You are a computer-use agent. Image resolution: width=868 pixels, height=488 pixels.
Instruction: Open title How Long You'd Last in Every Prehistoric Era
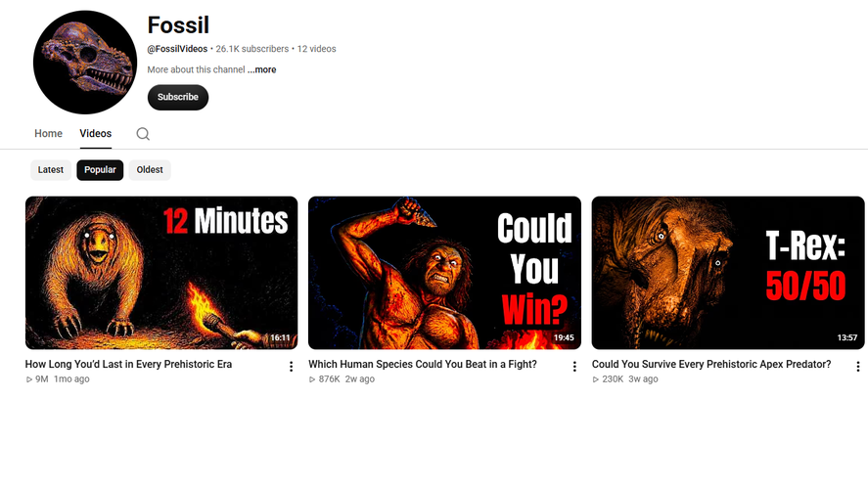(128, 364)
